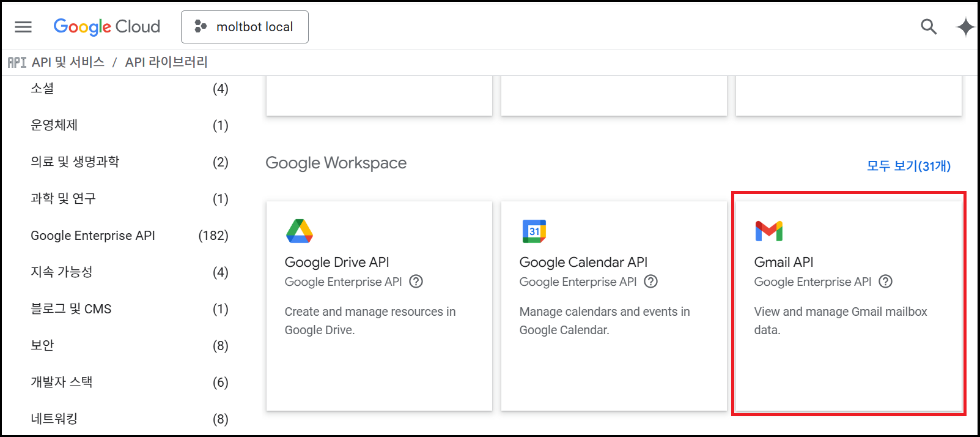Click 'Google Workspace' section heading

tap(336, 163)
